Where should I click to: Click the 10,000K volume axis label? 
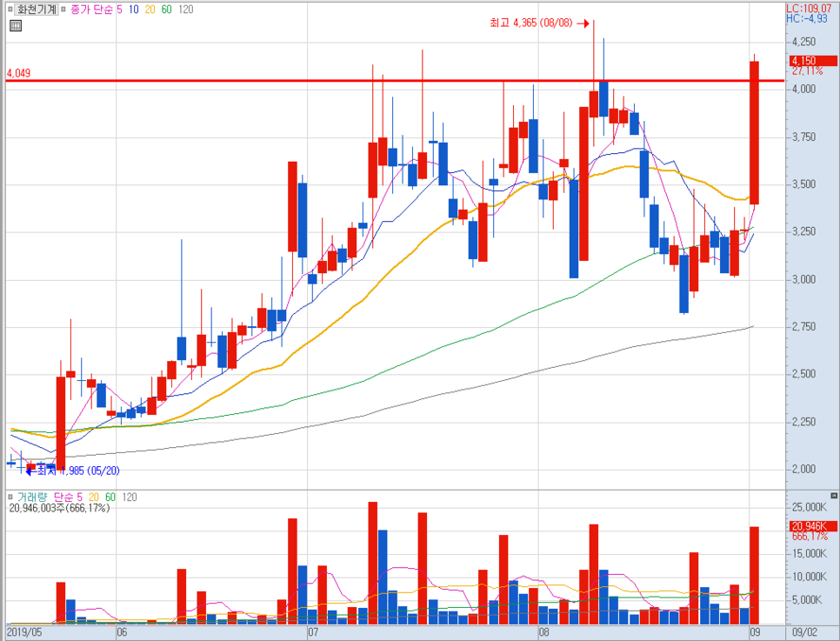809,577
